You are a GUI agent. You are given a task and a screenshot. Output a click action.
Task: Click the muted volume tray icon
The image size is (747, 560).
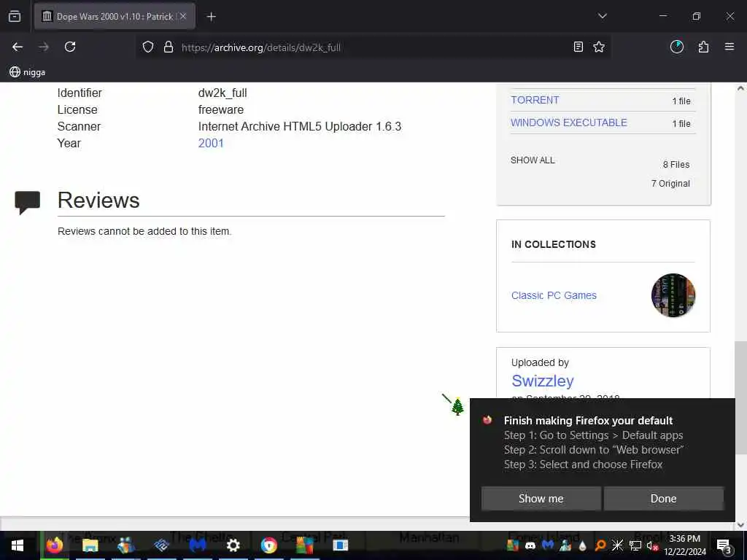651,545
